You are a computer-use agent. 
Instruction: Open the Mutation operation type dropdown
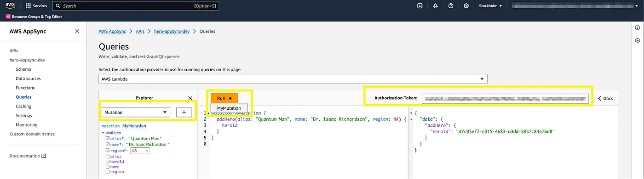pyautogui.click(x=136, y=112)
